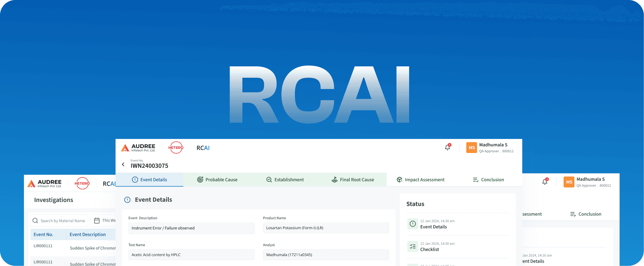Click the Impact Assessment icon
This screenshot has height=266, width=644.
point(399,179)
